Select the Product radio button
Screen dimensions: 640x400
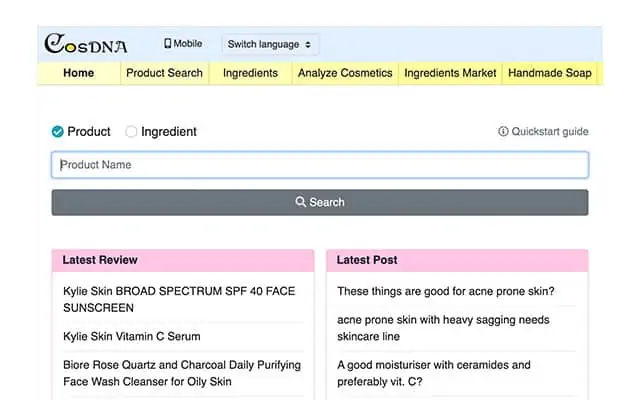58,131
